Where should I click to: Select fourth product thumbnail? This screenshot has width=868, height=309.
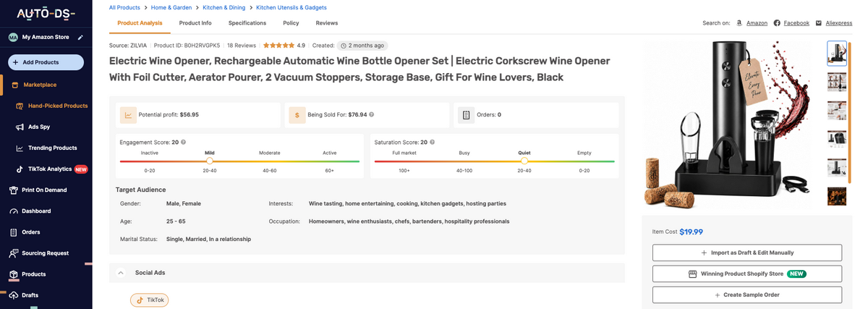(836, 139)
